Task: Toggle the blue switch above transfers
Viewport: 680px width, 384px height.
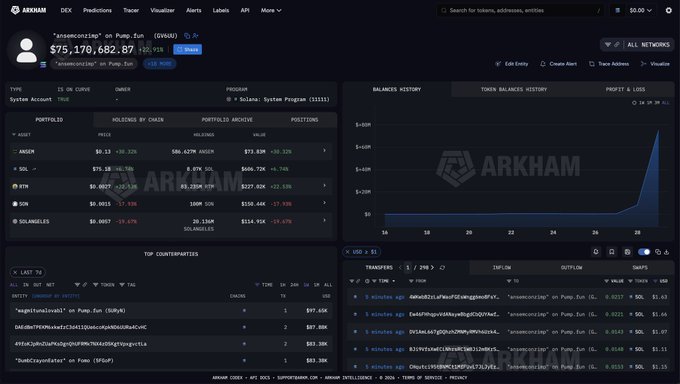Action: [644, 252]
